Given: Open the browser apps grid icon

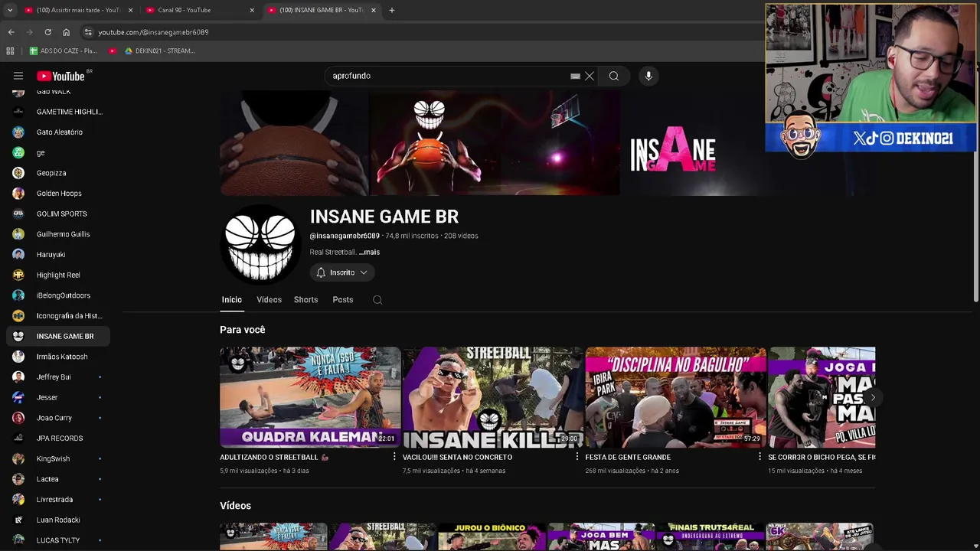Looking at the screenshot, I should coord(10,51).
